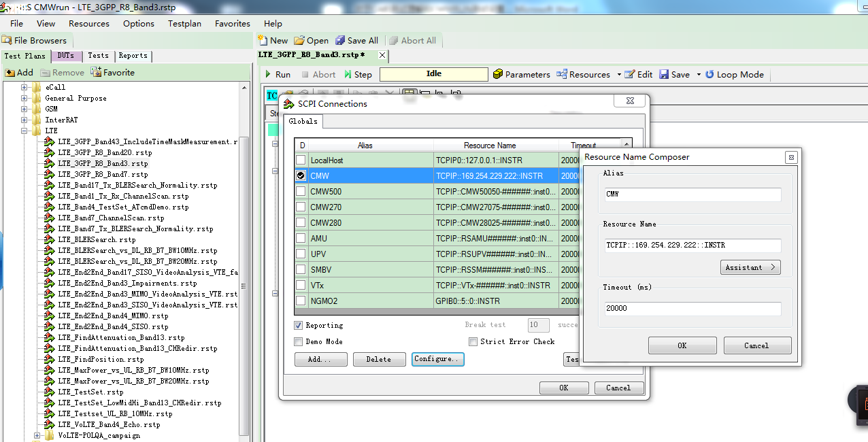Check the LocalHost connection checkbox
This screenshot has height=442, width=868.
pyautogui.click(x=301, y=160)
